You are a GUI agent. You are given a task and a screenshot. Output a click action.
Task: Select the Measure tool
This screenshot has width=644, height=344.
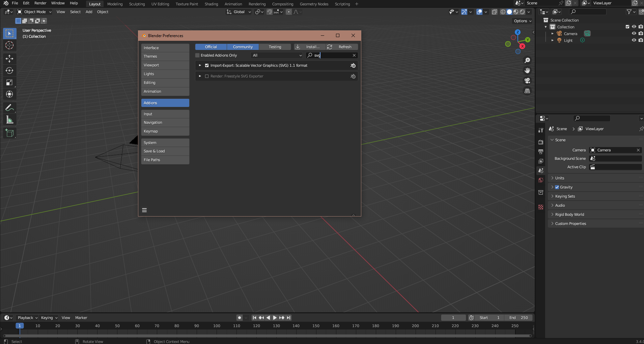click(9, 120)
